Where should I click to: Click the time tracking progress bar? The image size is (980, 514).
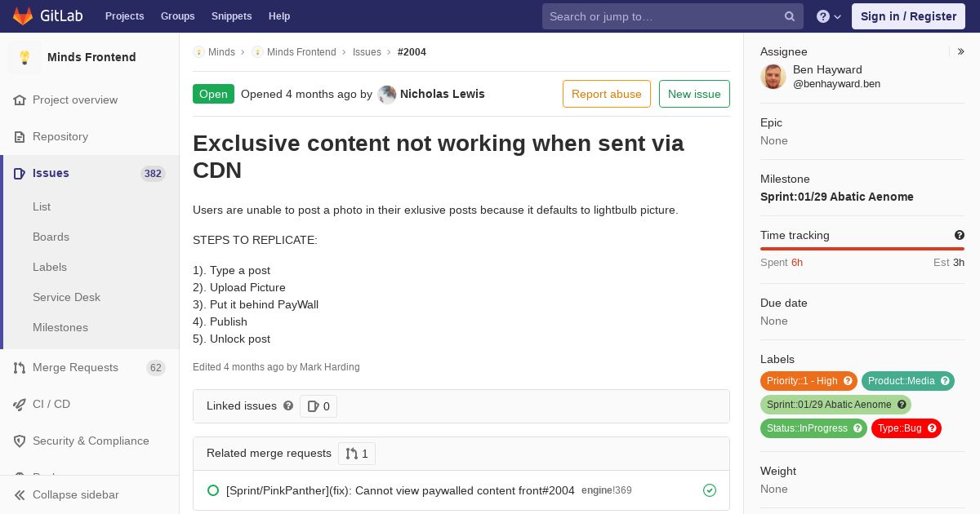click(x=862, y=249)
